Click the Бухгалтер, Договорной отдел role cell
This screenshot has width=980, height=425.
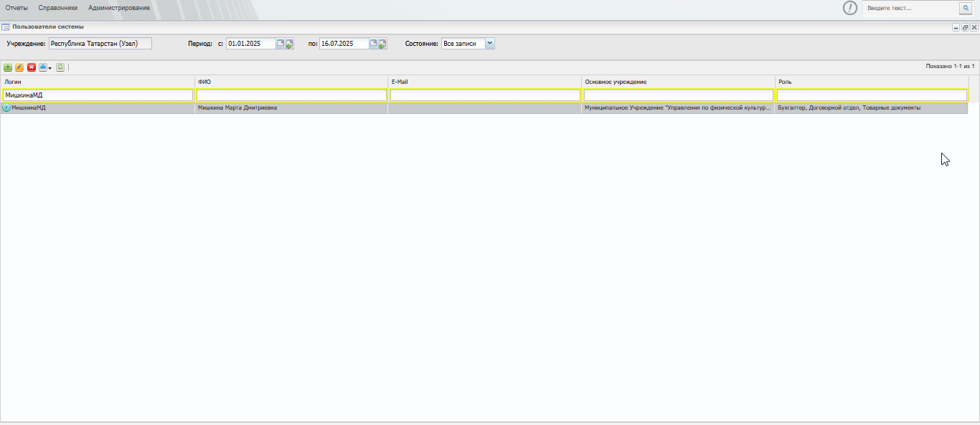pyautogui.click(x=872, y=108)
